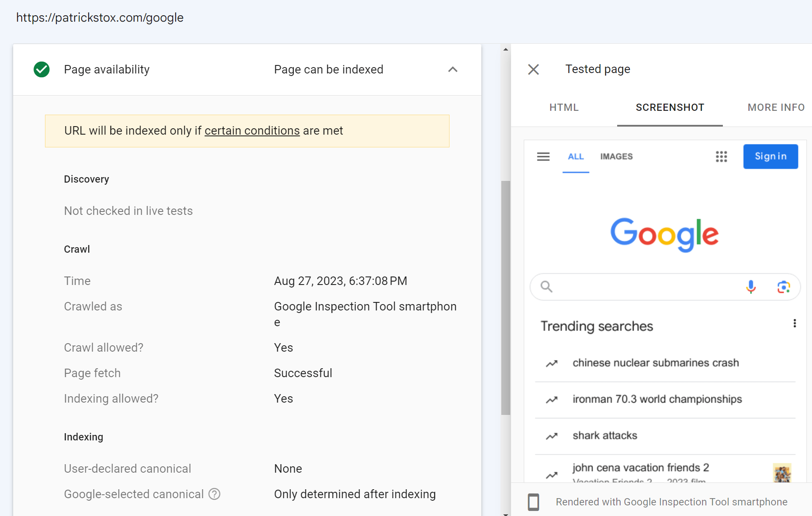Open the MORE INFO tab
Viewport: 812px width, 516px height.
click(x=776, y=107)
